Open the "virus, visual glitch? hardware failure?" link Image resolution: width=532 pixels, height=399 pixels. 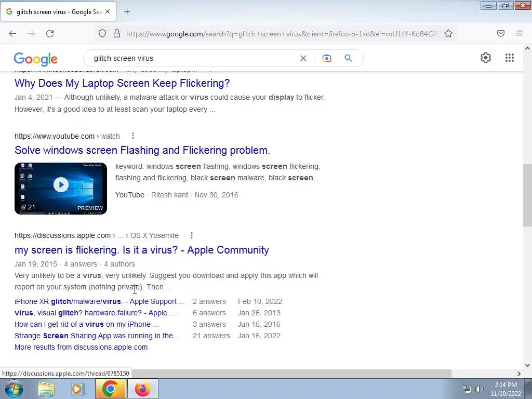coord(95,313)
